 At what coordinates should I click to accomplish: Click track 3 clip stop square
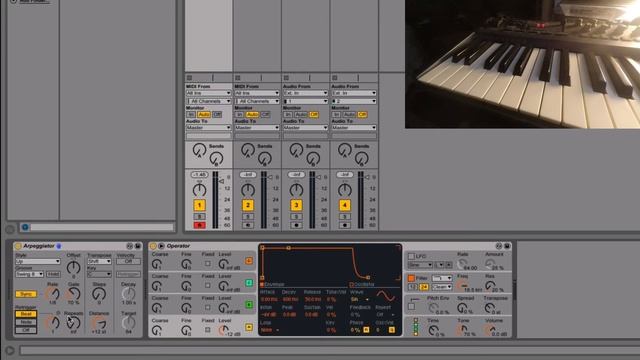tap(286, 78)
